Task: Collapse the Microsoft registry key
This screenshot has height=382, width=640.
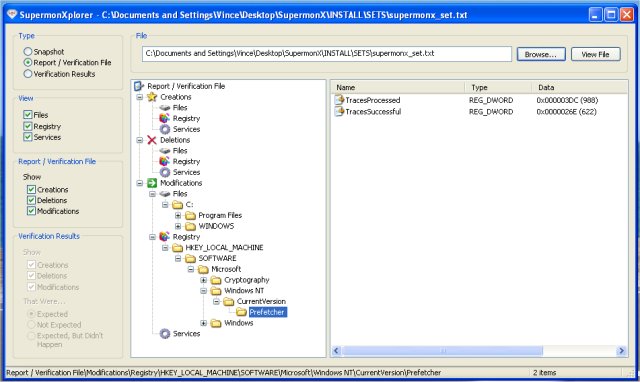Action: pyautogui.click(x=191, y=269)
